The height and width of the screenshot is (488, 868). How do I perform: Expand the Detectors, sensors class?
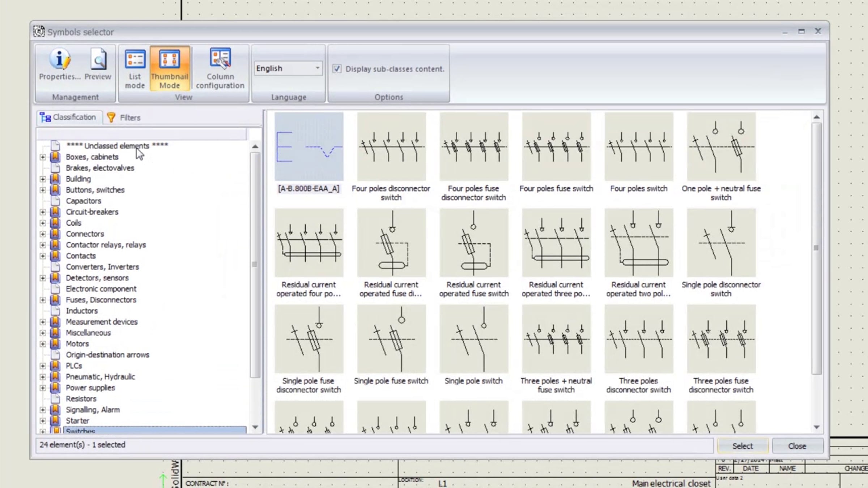[x=43, y=278]
